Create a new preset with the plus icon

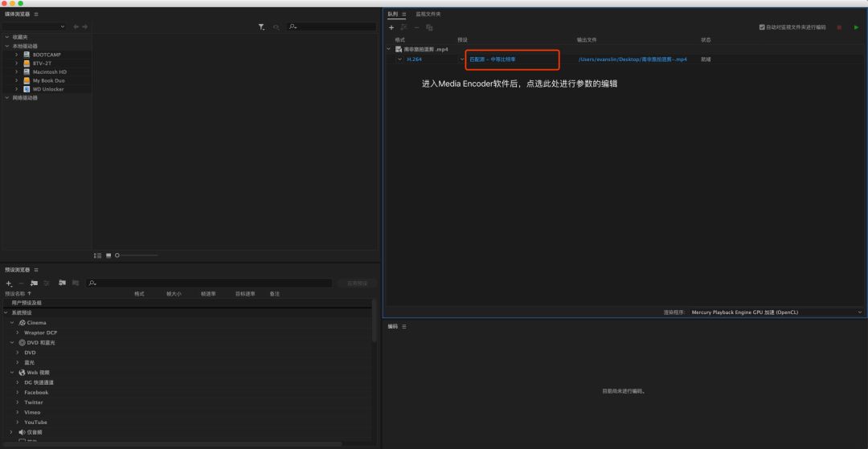[9, 283]
